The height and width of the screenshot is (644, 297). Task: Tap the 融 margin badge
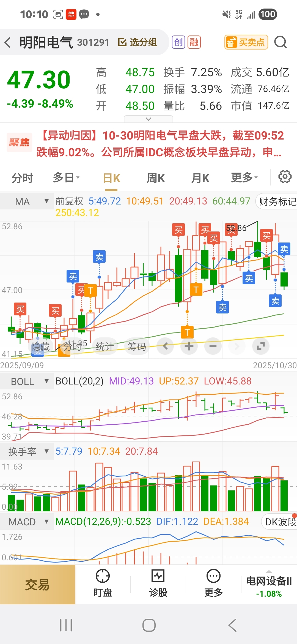[194, 42]
